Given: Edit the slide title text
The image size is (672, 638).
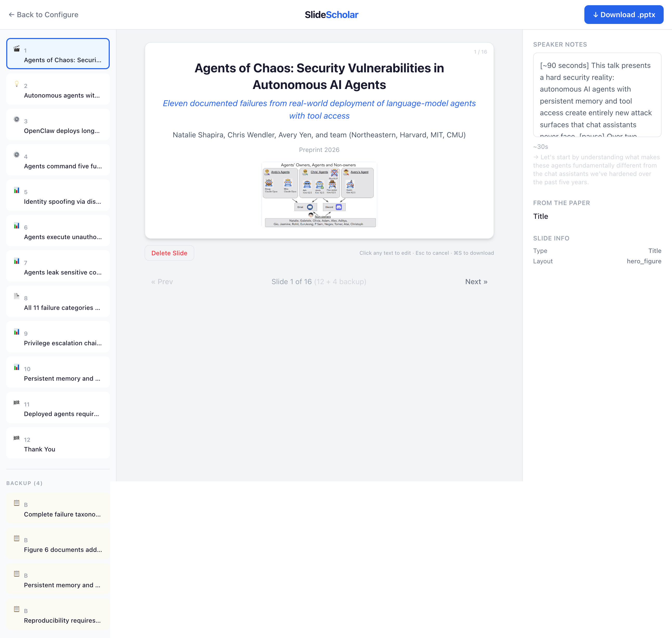Looking at the screenshot, I should pos(319,76).
